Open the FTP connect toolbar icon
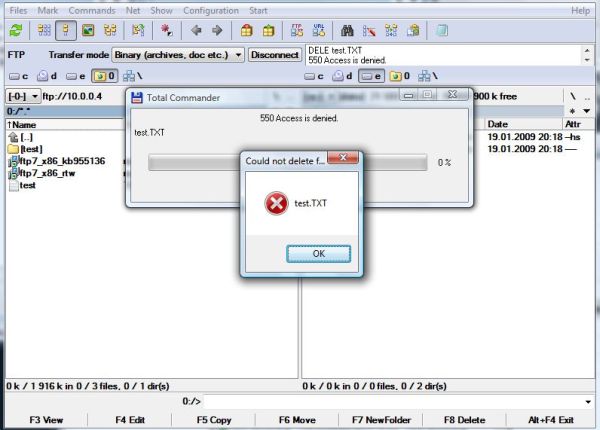600x430 pixels. [x=297, y=30]
